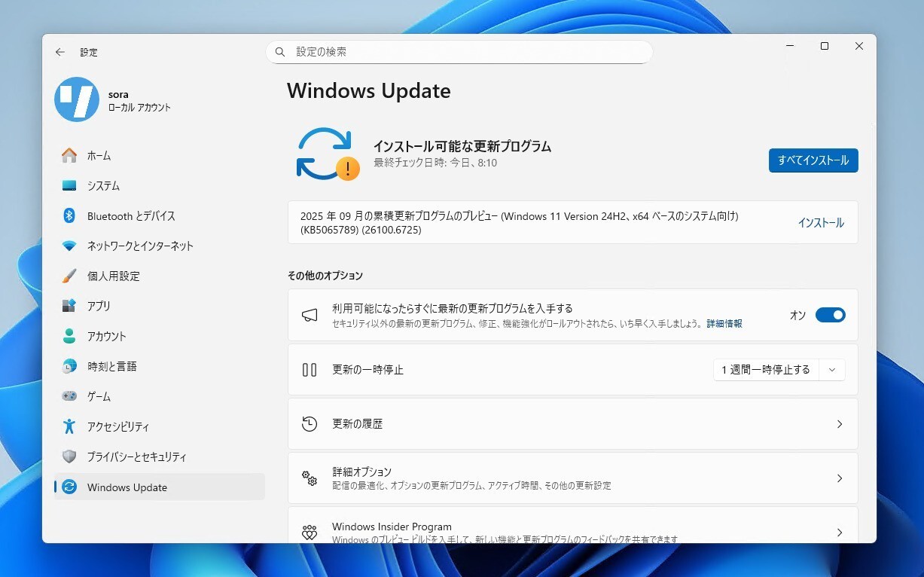The width and height of the screenshot is (924, 577).
Task: Click the privacy shield icon
Action: tap(69, 456)
